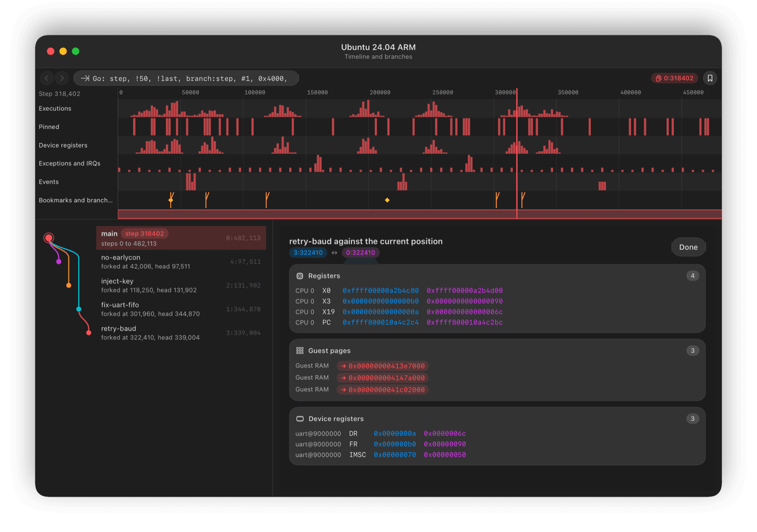The width and height of the screenshot is (757, 532).
Task: Click the Guest pages grid icon
Action: point(299,351)
